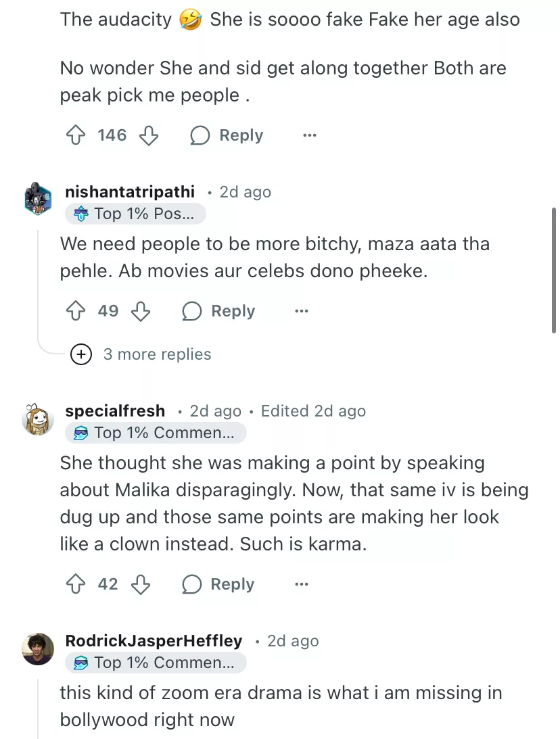This screenshot has width=560, height=739.
Task: Open the nishantatripathi username link
Action: coord(130,192)
